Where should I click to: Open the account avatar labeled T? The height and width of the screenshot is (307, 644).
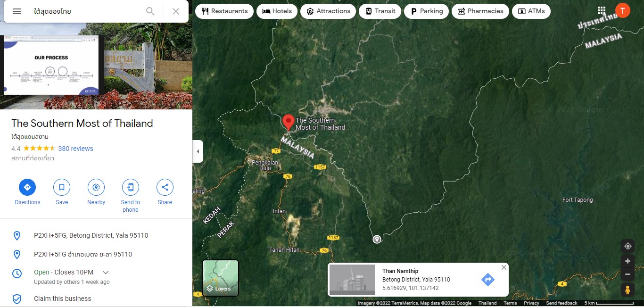pyautogui.click(x=623, y=10)
